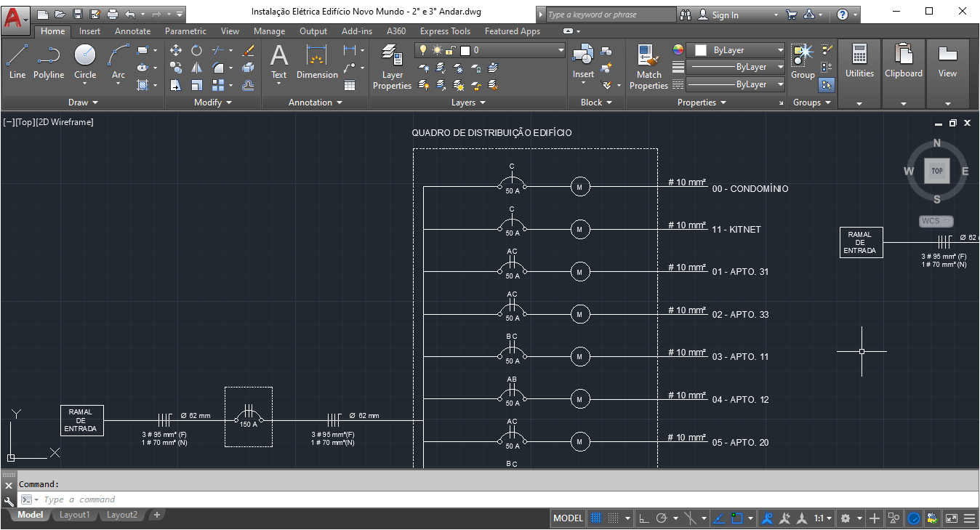This screenshot has height=530, width=980.
Task: Open the Layers panel dropdown
Action: click(x=468, y=103)
